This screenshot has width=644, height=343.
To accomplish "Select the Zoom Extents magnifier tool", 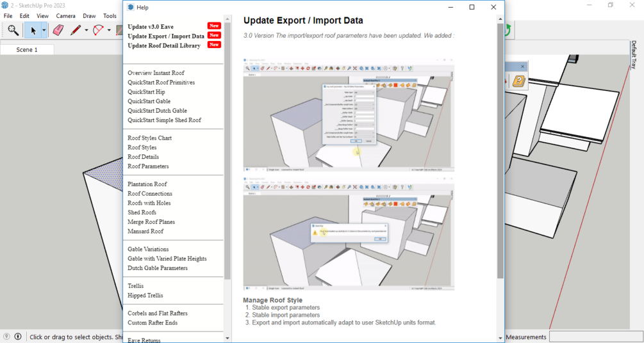I will point(13,30).
